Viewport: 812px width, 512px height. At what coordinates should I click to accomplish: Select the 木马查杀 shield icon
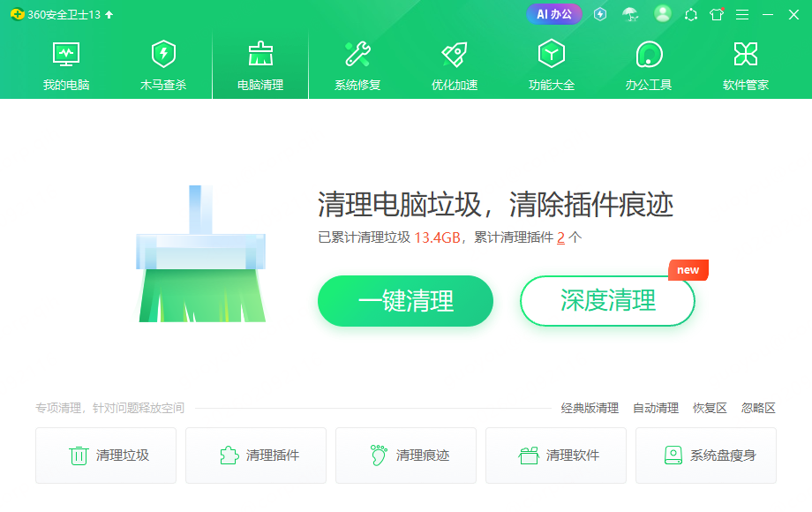click(163, 54)
